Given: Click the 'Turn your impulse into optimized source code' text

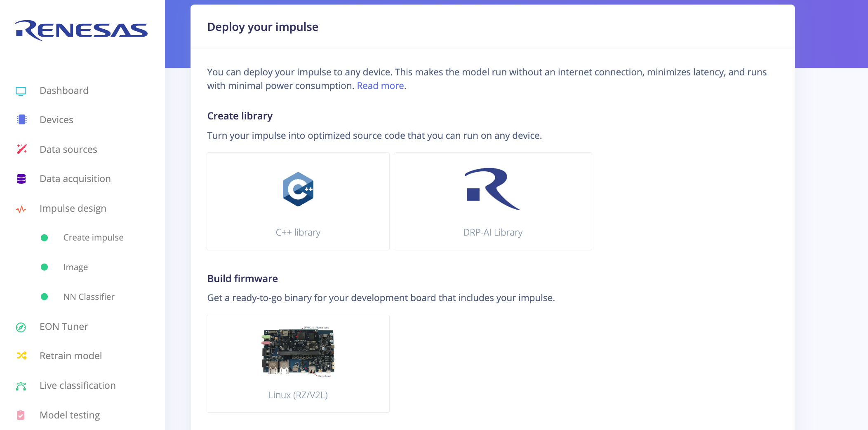Looking at the screenshot, I should 374,136.
